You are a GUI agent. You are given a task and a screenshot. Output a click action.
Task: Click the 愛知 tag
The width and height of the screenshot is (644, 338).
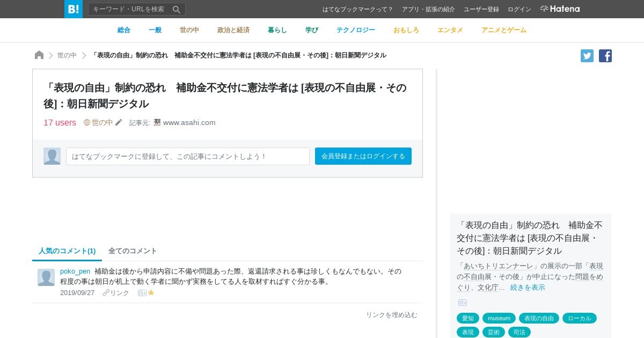pos(468,318)
